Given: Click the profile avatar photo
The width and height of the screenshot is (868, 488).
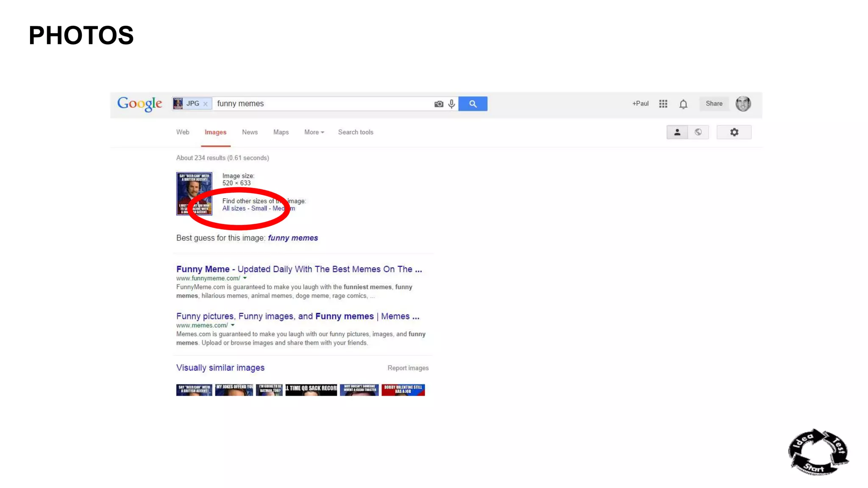Looking at the screenshot, I should click(743, 104).
